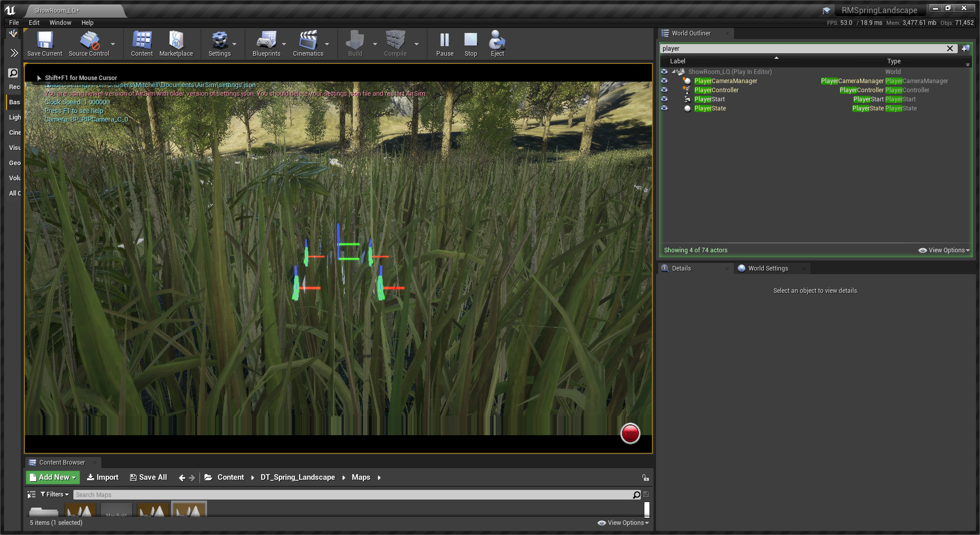Click the search classes magnifier icon
Viewport: 980px width, 535px height.
[x=13, y=73]
